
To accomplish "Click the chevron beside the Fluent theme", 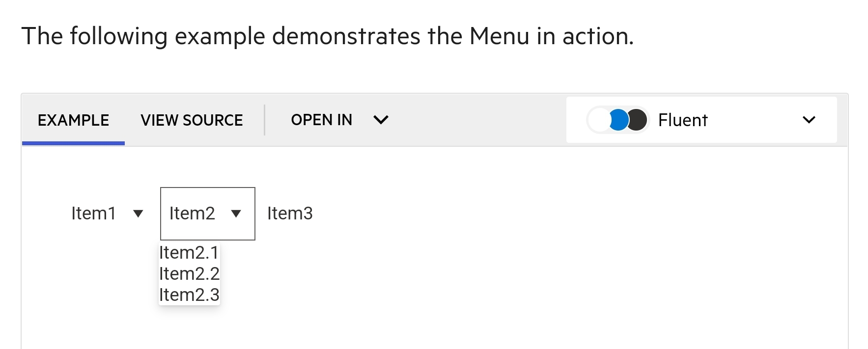I will coord(809,120).
